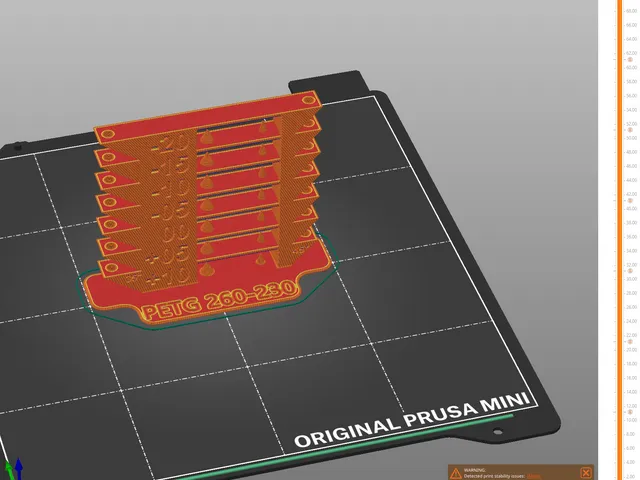Select the slider marker near 12.00
Image resolution: width=640 pixels, height=480 pixels.
[630, 412]
